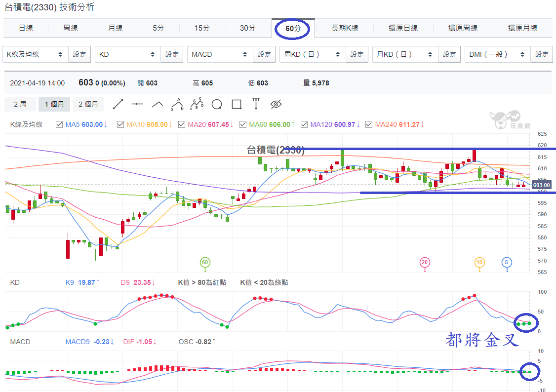Screen dimensions: 556x392
Task: Toggle hide drawings eye icon
Action: coord(276,104)
